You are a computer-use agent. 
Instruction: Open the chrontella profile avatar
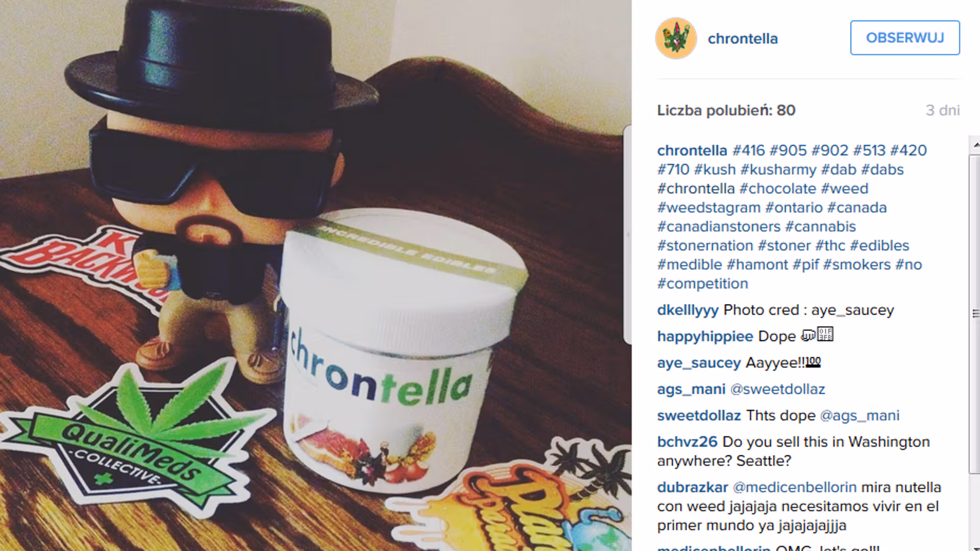(x=676, y=38)
